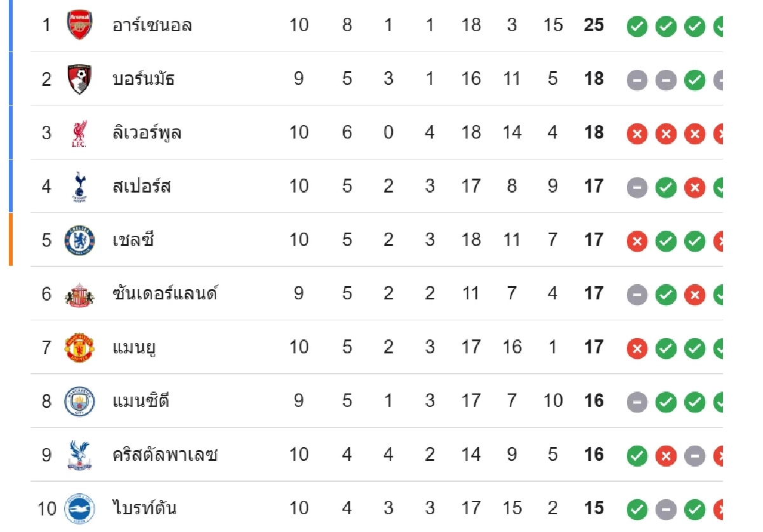Open the ไบรท์ตัน team link
The image size is (763, 532).
click(144, 508)
